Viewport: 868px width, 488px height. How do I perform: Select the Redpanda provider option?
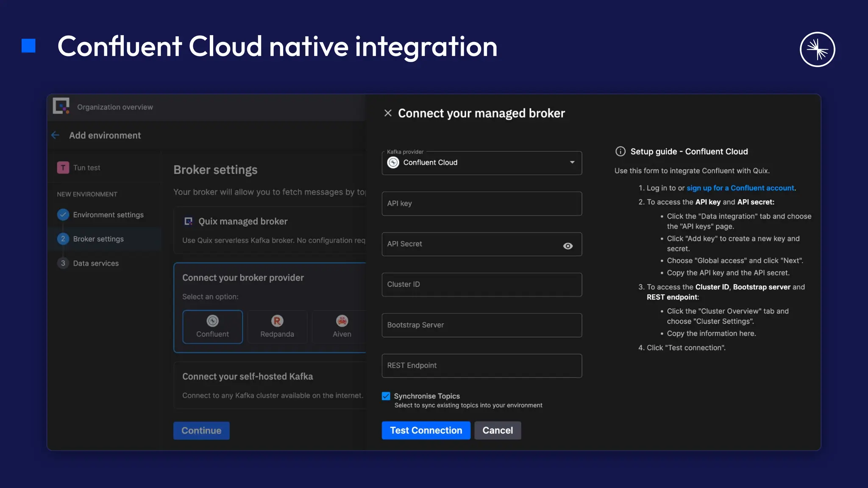[x=277, y=327]
